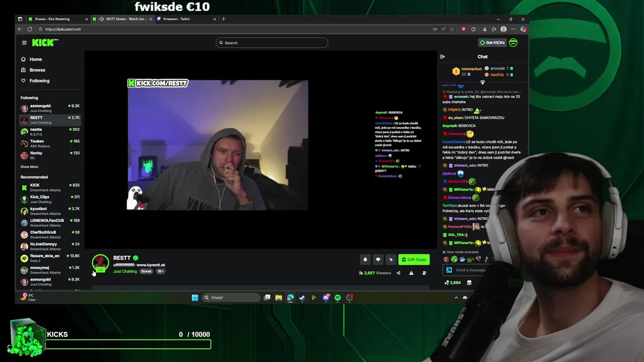The height and width of the screenshot is (362, 644).
Task: Go to Home in sidebar
Action: coord(32,59)
